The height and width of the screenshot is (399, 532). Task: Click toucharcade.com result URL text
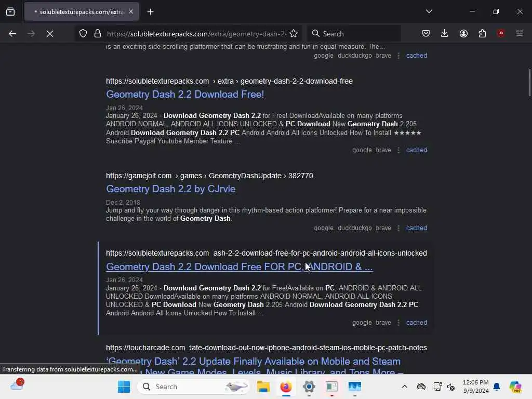pyautogui.click(x=267, y=348)
